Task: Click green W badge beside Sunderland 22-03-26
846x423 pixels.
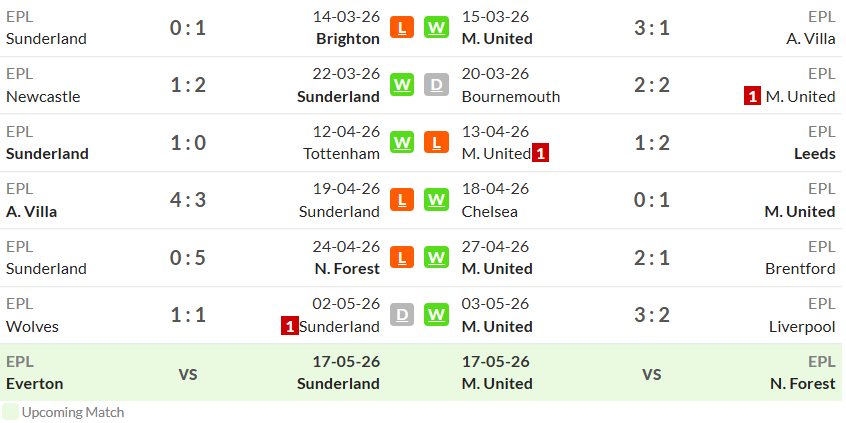Action: tap(401, 85)
